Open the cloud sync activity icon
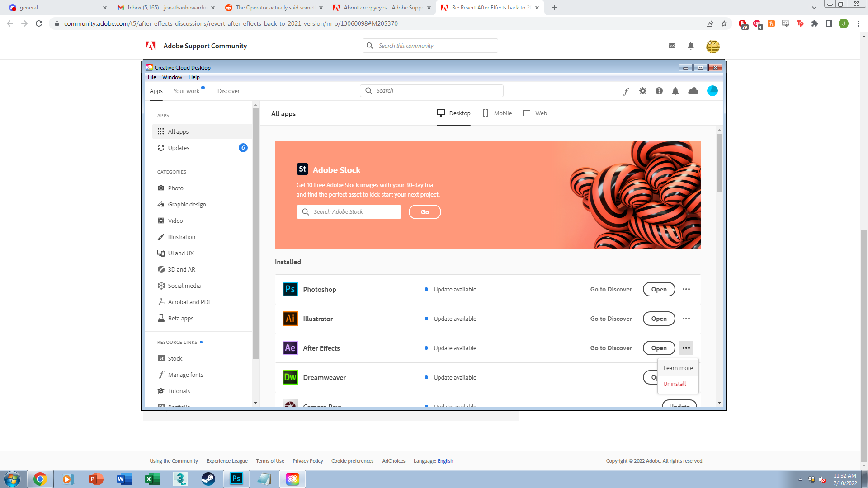The height and width of the screenshot is (488, 868). coord(693,91)
